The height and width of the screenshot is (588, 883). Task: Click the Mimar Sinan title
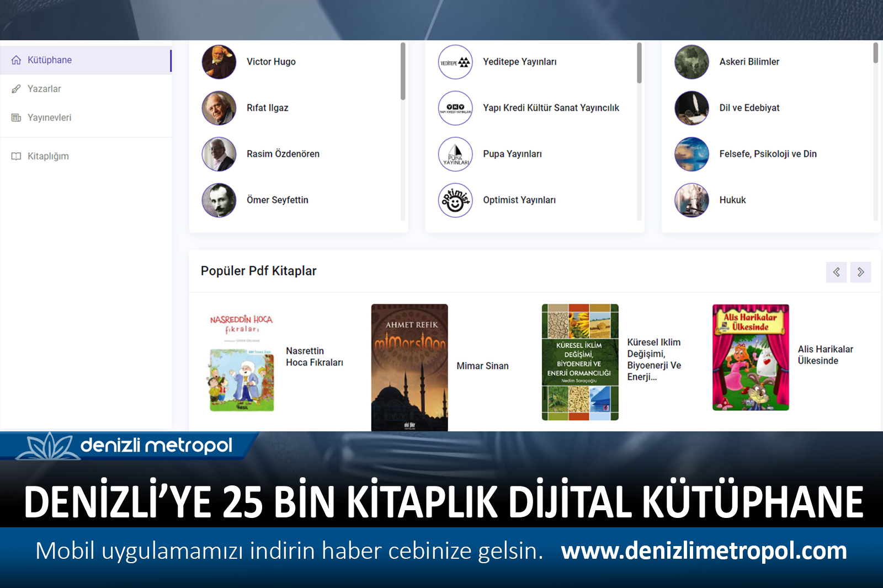[483, 366]
